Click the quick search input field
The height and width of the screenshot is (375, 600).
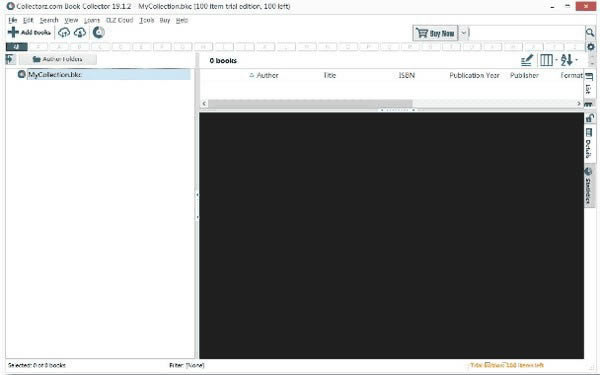[x=527, y=33]
